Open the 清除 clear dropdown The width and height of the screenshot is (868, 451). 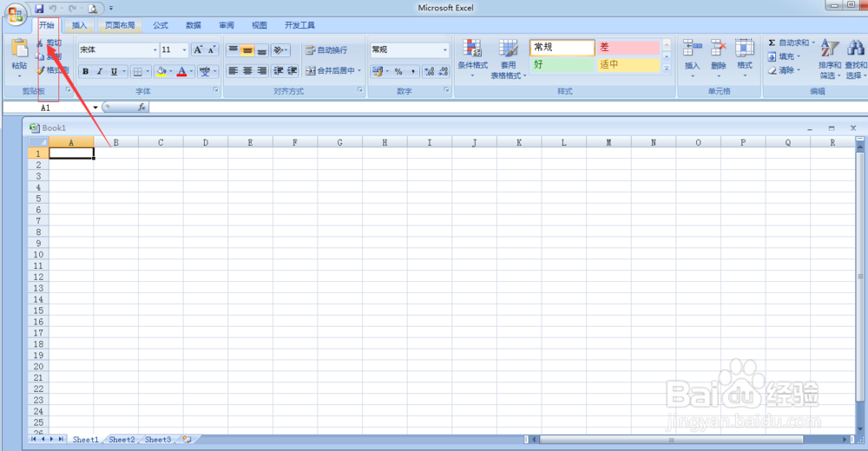784,70
